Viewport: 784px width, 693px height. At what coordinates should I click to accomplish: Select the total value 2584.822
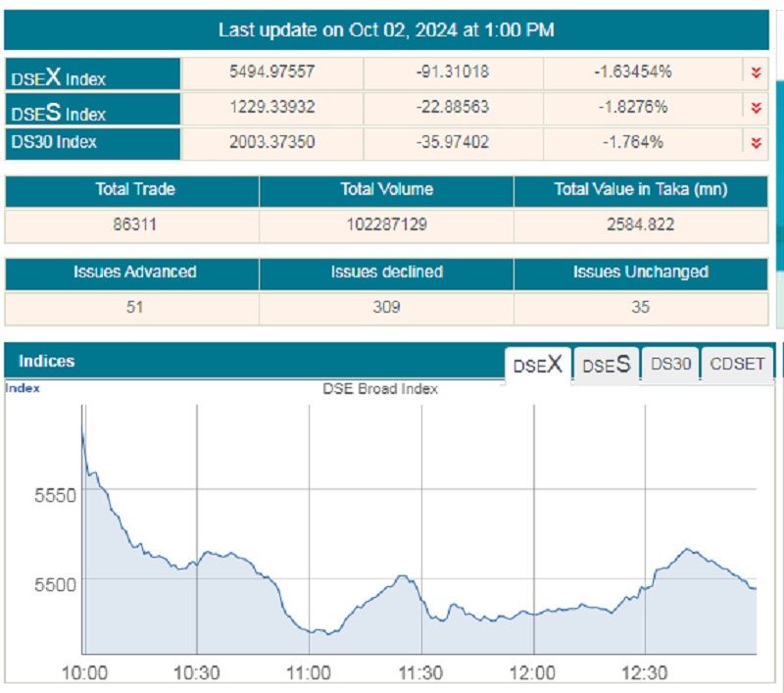coord(641,224)
